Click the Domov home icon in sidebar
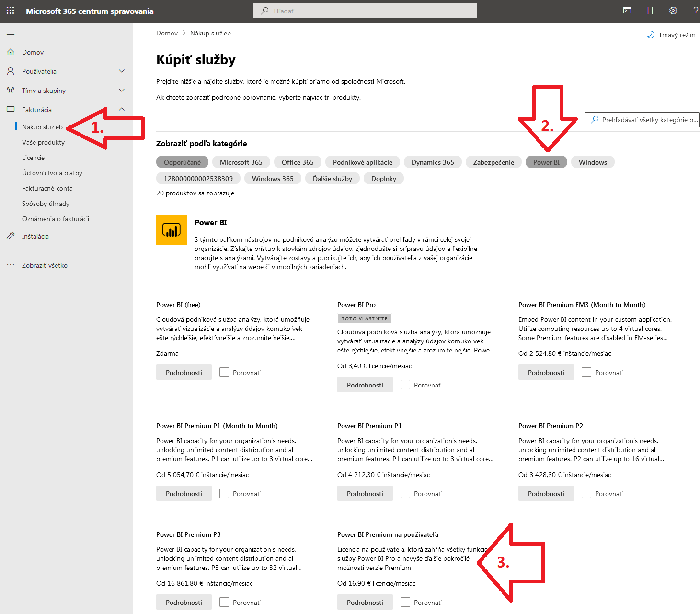 click(x=11, y=52)
